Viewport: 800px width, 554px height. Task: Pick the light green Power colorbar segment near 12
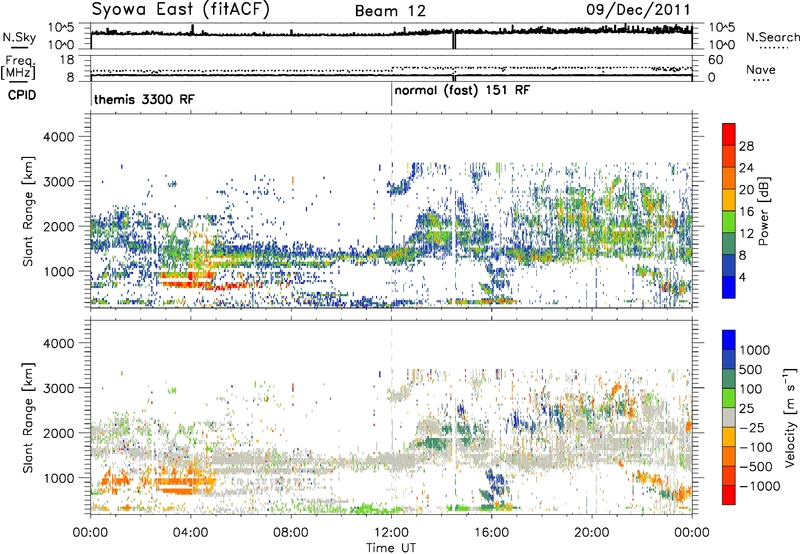pyautogui.click(x=729, y=222)
